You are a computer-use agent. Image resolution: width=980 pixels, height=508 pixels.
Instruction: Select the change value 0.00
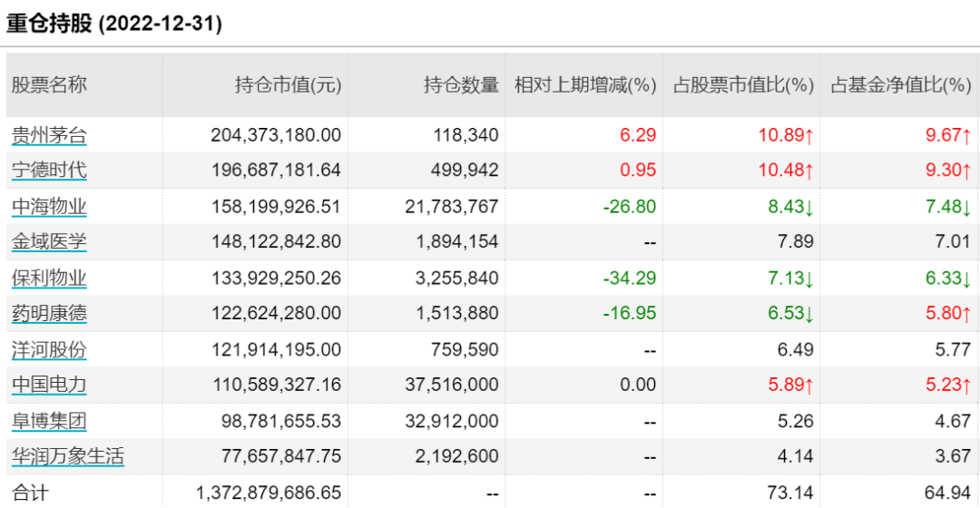click(x=638, y=385)
